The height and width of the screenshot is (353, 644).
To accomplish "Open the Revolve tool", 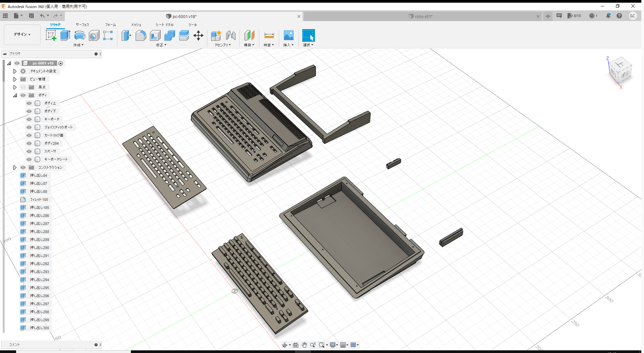I will pos(80,35).
